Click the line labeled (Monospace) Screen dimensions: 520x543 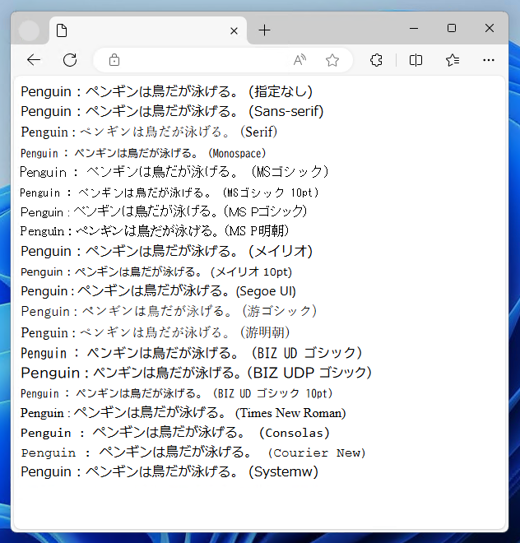tap(143, 153)
